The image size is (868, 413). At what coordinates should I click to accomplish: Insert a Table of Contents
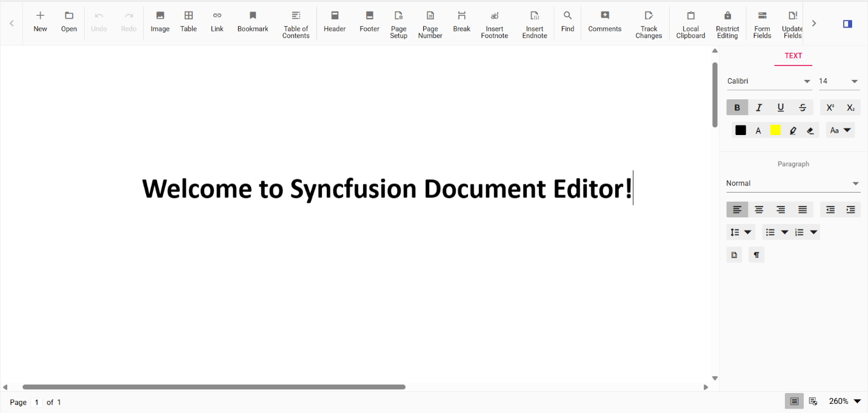tap(295, 24)
